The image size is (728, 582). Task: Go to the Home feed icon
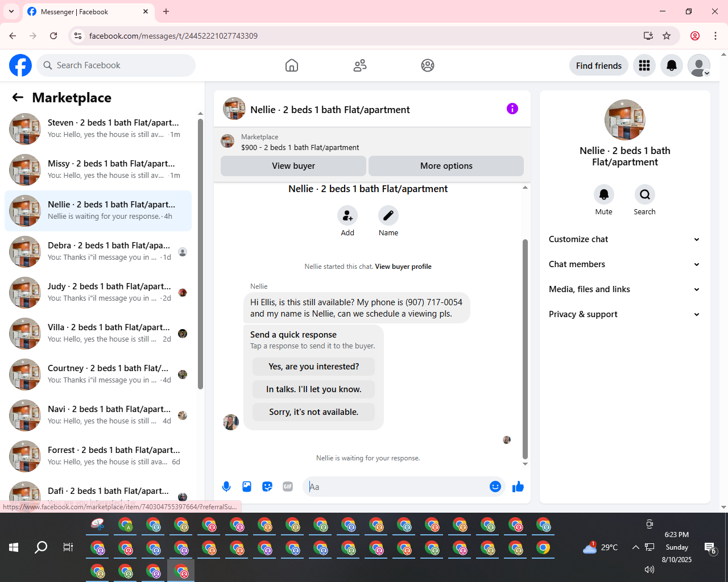[292, 65]
